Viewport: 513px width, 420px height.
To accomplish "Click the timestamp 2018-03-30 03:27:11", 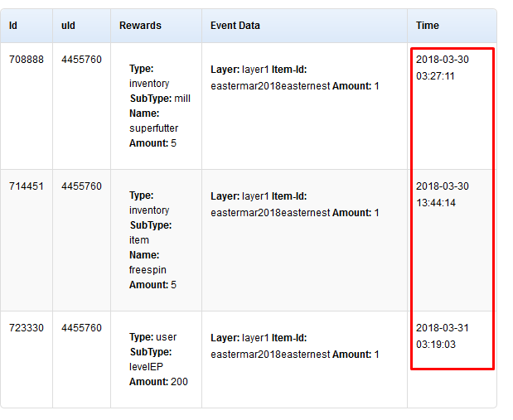I will pyautogui.click(x=442, y=68).
